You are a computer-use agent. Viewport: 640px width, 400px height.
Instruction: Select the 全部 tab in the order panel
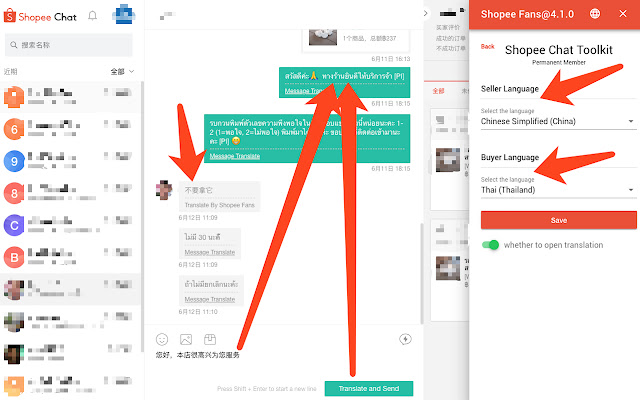[x=438, y=91]
